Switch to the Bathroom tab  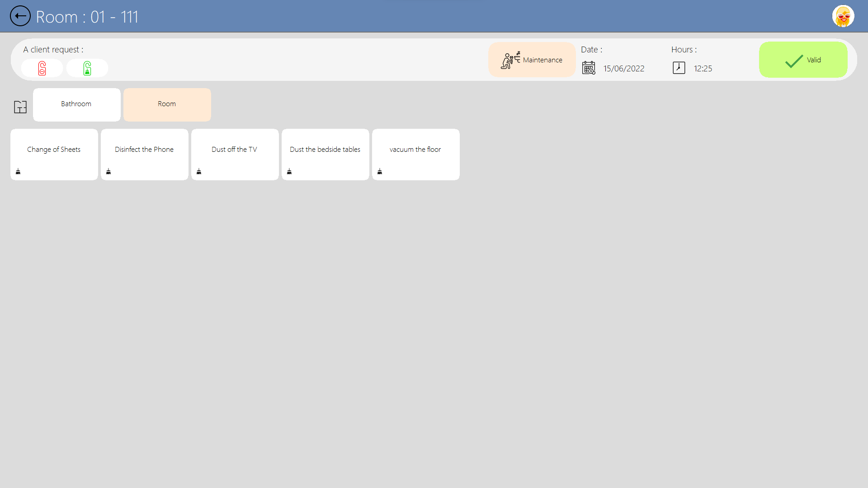(76, 104)
